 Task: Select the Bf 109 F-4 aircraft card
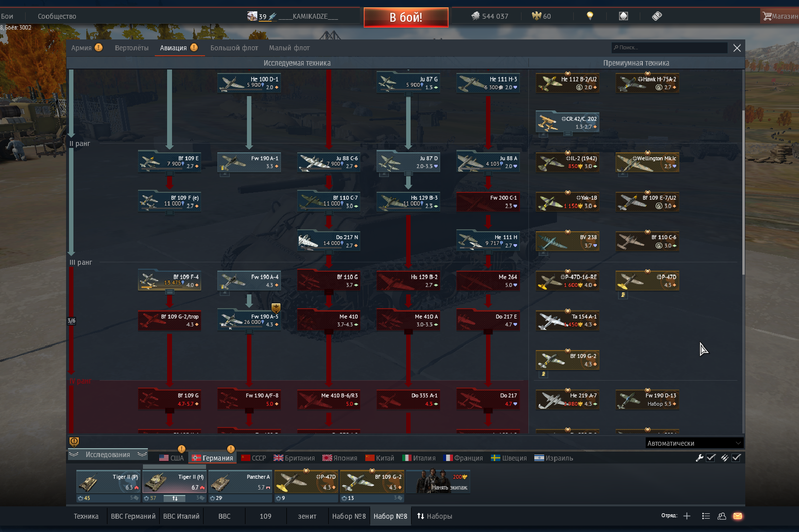point(170,281)
